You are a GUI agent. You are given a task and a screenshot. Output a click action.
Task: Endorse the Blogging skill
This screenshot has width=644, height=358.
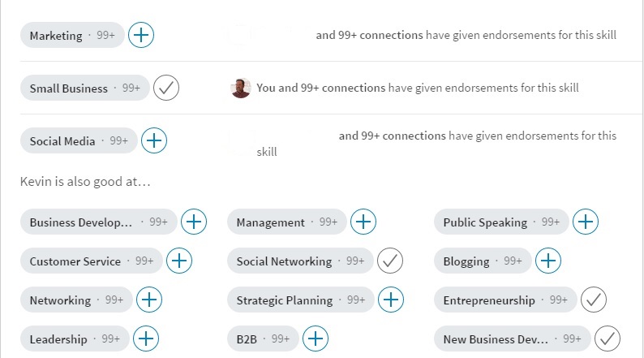548,261
